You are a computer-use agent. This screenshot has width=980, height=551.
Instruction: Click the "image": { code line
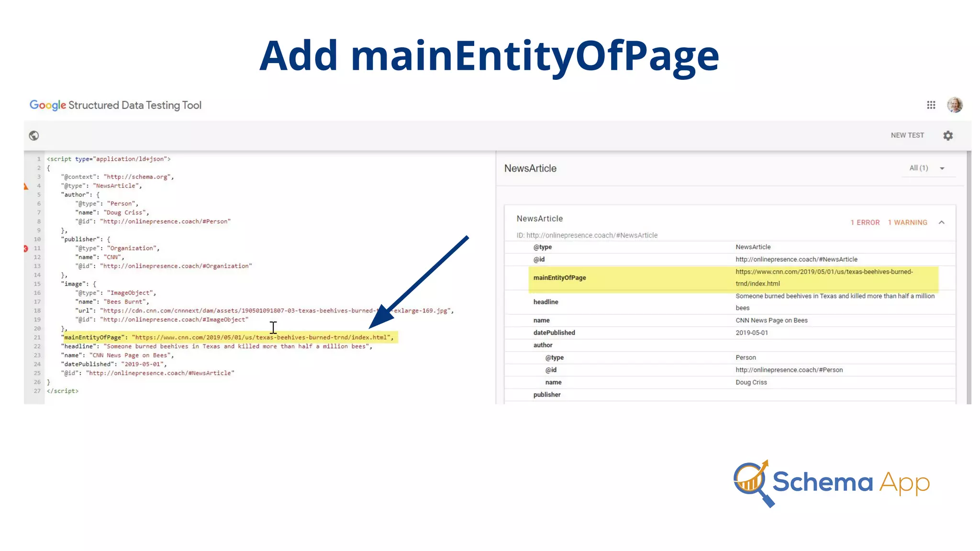(78, 284)
